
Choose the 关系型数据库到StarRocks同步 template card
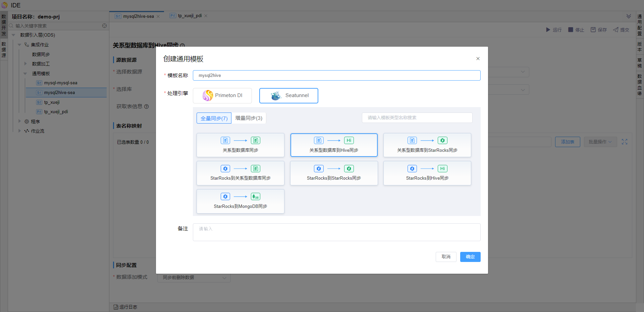427,145
